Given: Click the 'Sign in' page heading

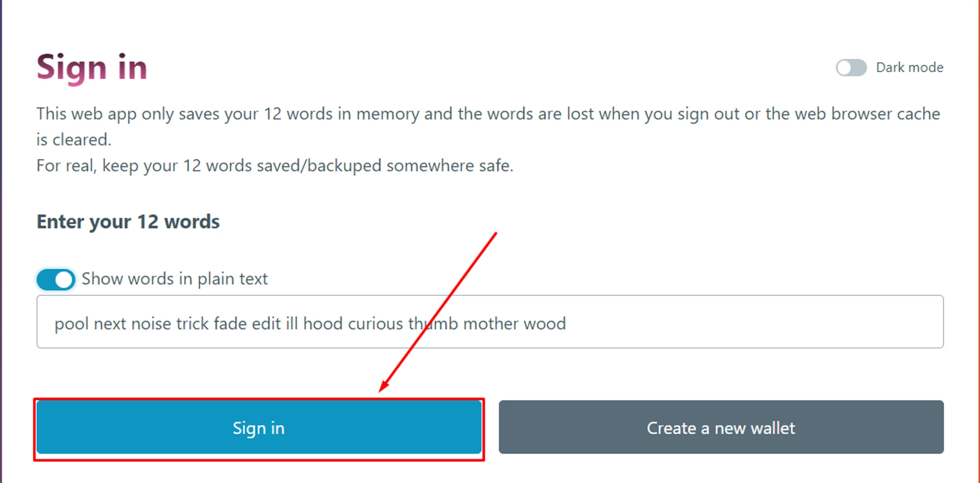Looking at the screenshot, I should click(x=92, y=68).
